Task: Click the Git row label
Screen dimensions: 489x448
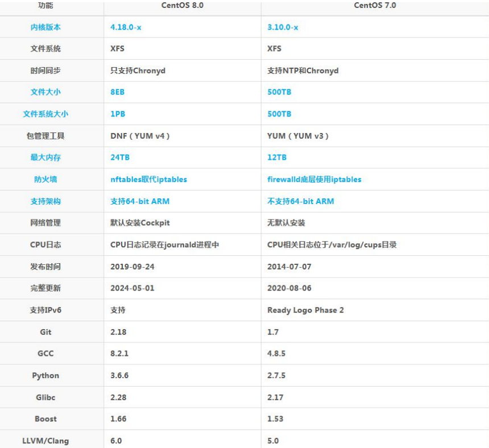Action: (45, 331)
